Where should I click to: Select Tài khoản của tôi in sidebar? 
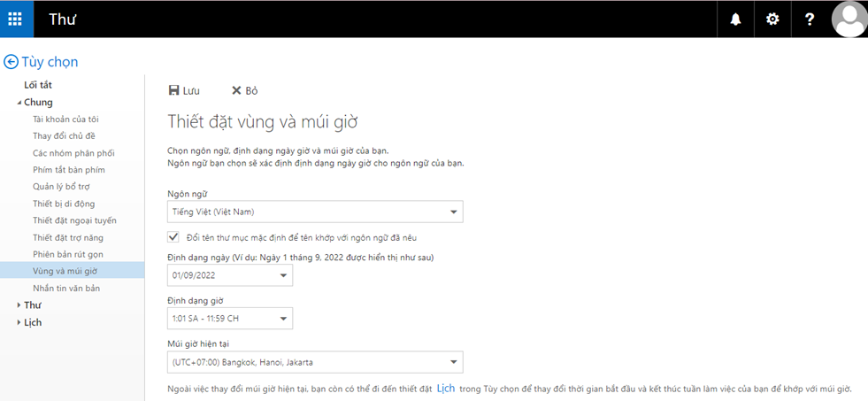[65, 120]
